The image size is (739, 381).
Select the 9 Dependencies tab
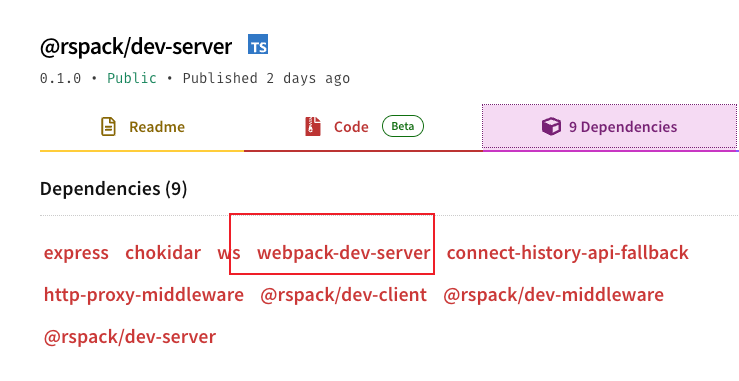[609, 126]
